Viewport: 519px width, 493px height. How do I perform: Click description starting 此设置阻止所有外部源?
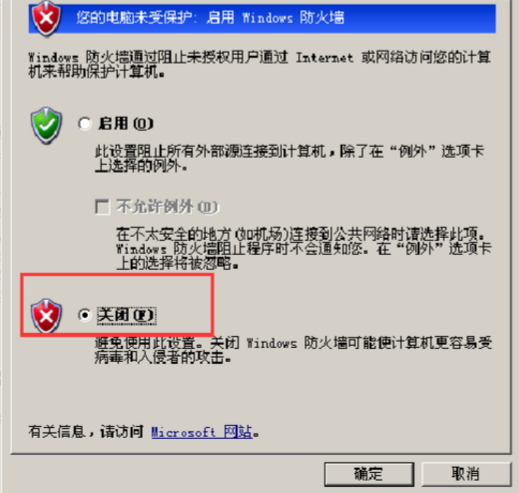pyautogui.click(x=289, y=159)
